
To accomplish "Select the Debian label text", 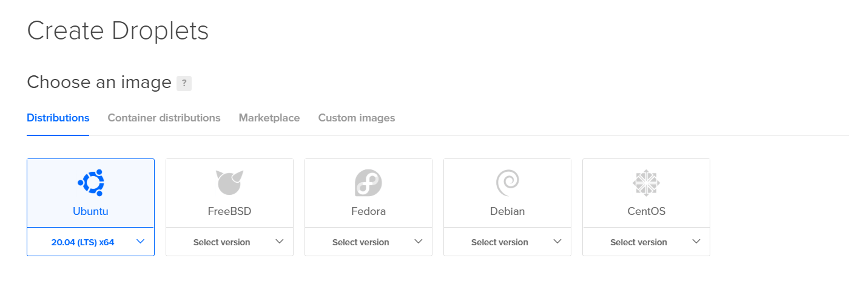I will 507,211.
